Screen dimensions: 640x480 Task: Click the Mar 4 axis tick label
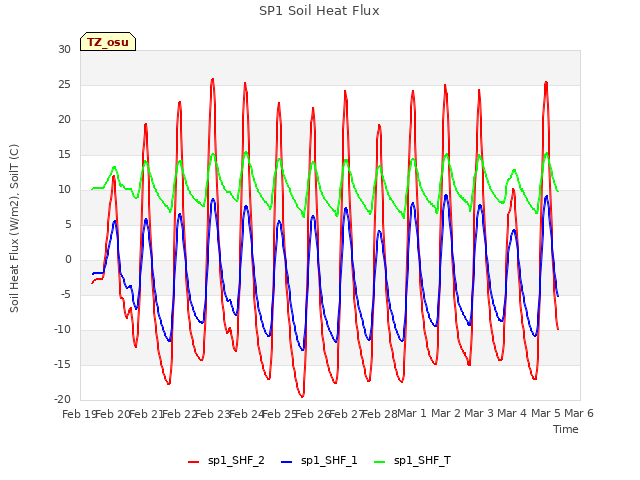point(512,413)
